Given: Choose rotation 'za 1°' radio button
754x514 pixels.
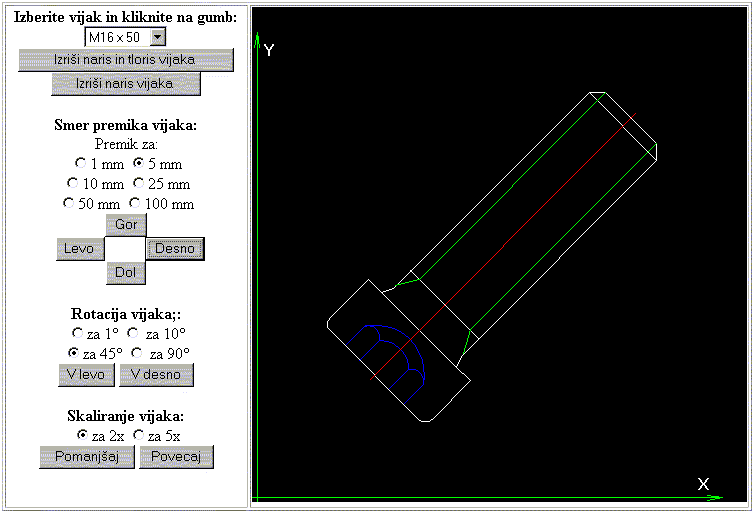Looking at the screenshot, I should [x=77, y=332].
